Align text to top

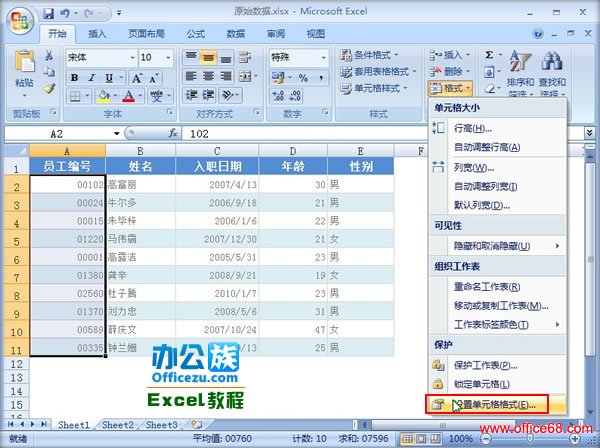click(191, 57)
